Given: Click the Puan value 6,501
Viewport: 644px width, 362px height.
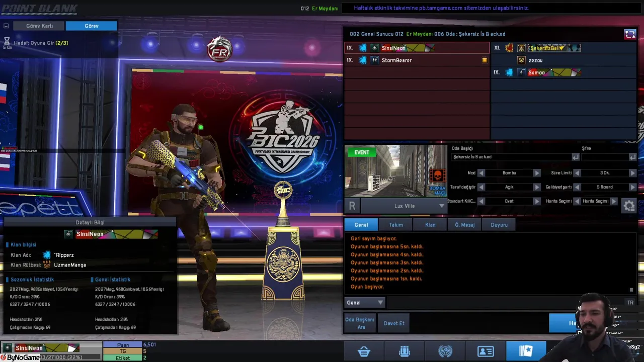Looking at the screenshot, I should [x=149, y=345].
